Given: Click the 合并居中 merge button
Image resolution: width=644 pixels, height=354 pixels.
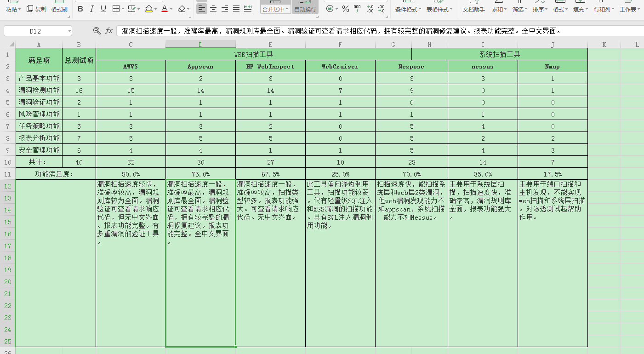Looking at the screenshot, I should pos(275,7).
